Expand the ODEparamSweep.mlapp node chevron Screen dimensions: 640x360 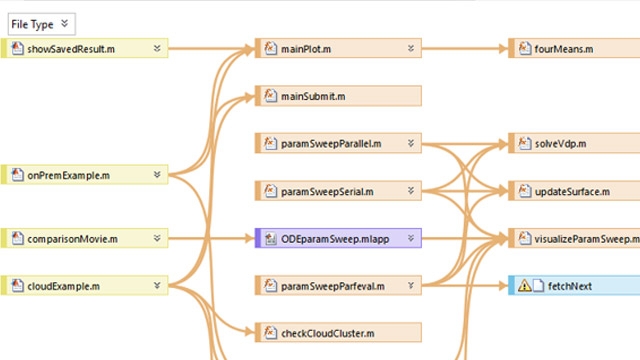click(x=411, y=238)
